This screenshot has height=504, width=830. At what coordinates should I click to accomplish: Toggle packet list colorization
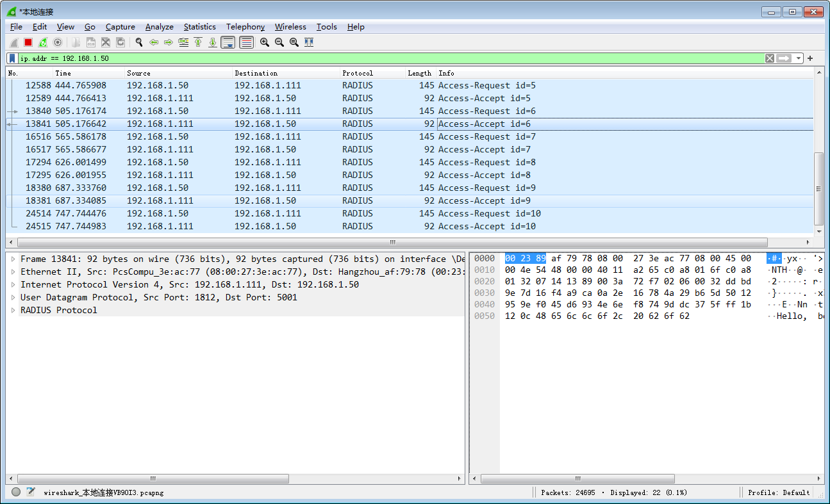click(246, 42)
